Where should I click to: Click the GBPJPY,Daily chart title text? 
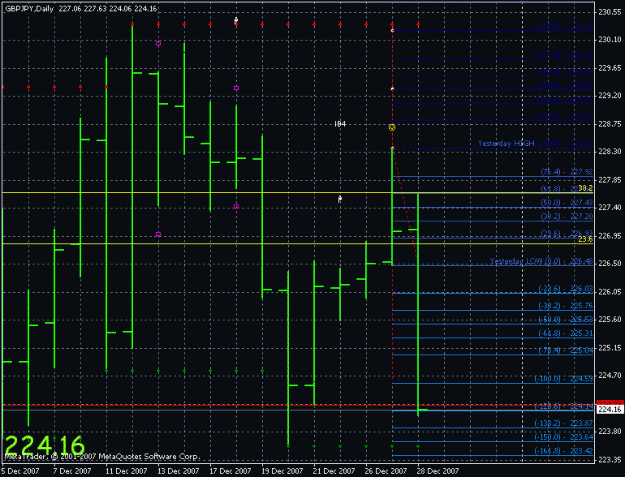(x=29, y=9)
